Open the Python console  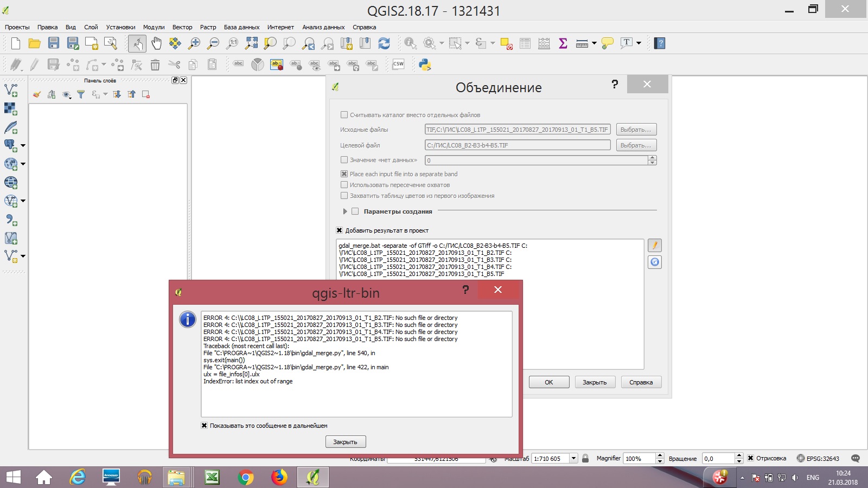tap(425, 65)
